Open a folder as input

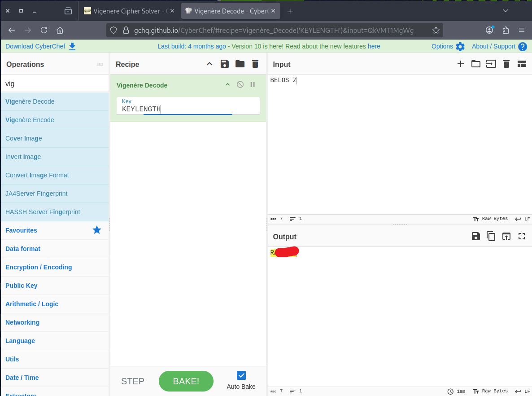(x=475, y=64)
